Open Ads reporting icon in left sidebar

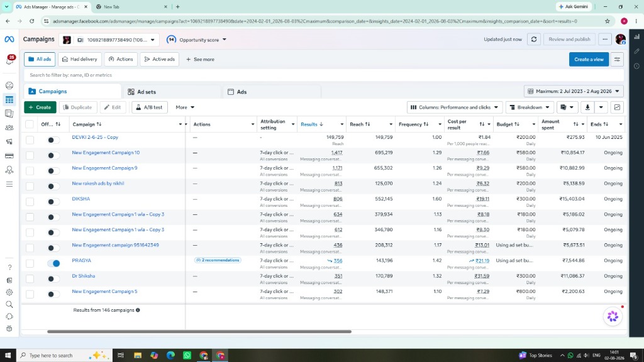pyautogui.click(x=9, y=114)
